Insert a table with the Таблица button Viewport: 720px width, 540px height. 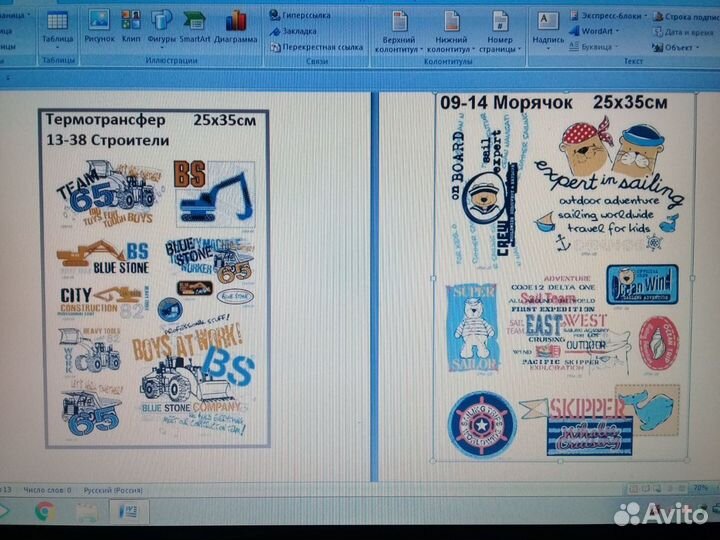pos(57,26)
